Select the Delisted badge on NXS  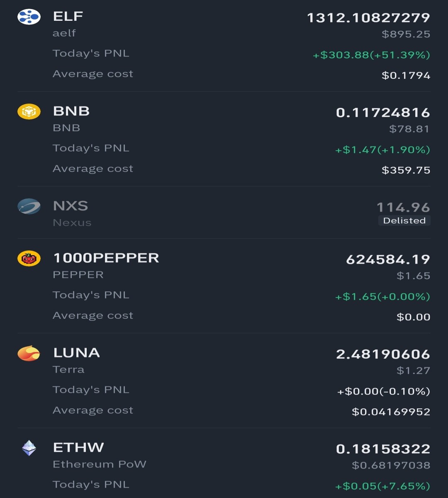coord(404,221)
